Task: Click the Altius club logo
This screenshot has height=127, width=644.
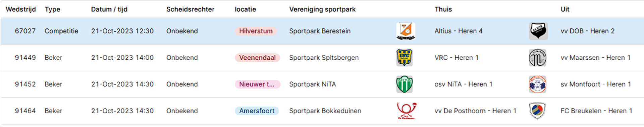Action: pyautogui.click(x=406, y=31)
